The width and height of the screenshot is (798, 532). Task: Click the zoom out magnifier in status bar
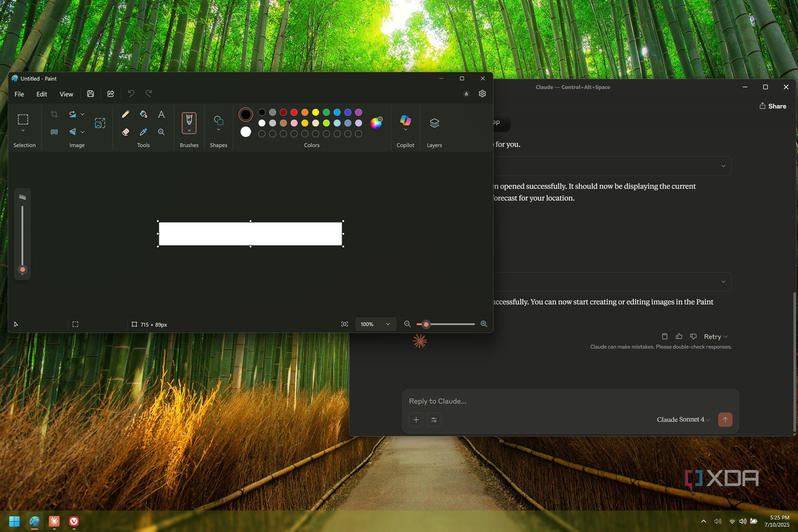[x=407, y=324]
